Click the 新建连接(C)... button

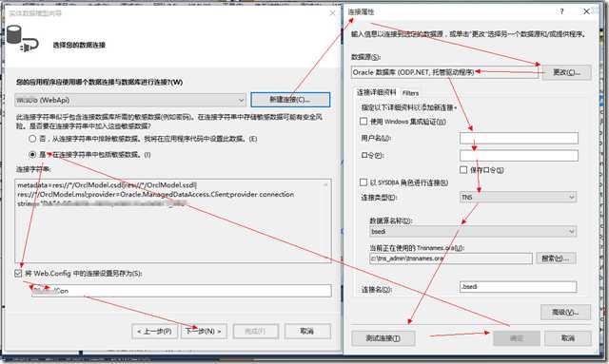click(x=290, y=100)
